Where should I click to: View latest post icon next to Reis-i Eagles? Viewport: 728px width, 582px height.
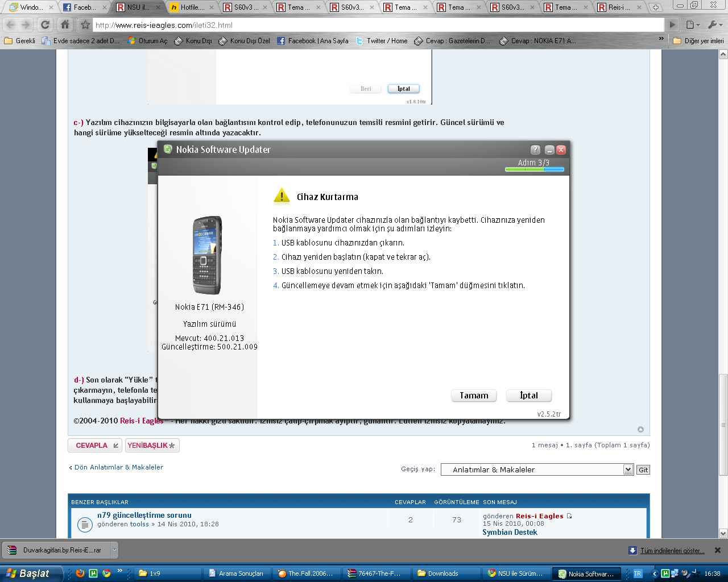[569, 516]
